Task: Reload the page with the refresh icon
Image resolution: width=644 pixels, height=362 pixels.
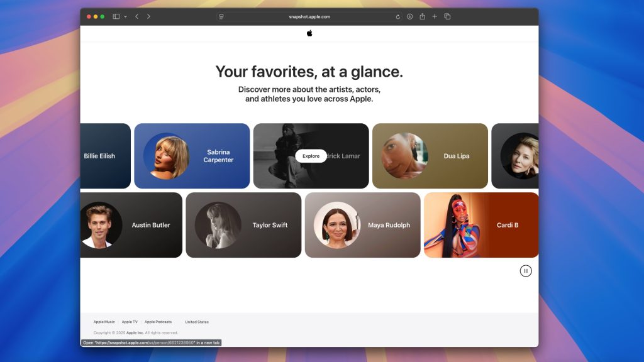Action: (x=398, y=17)
